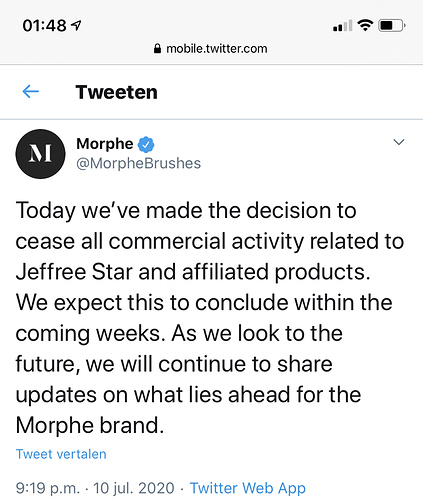
Task: Click the Morphe display name
Action: (105, 144)
